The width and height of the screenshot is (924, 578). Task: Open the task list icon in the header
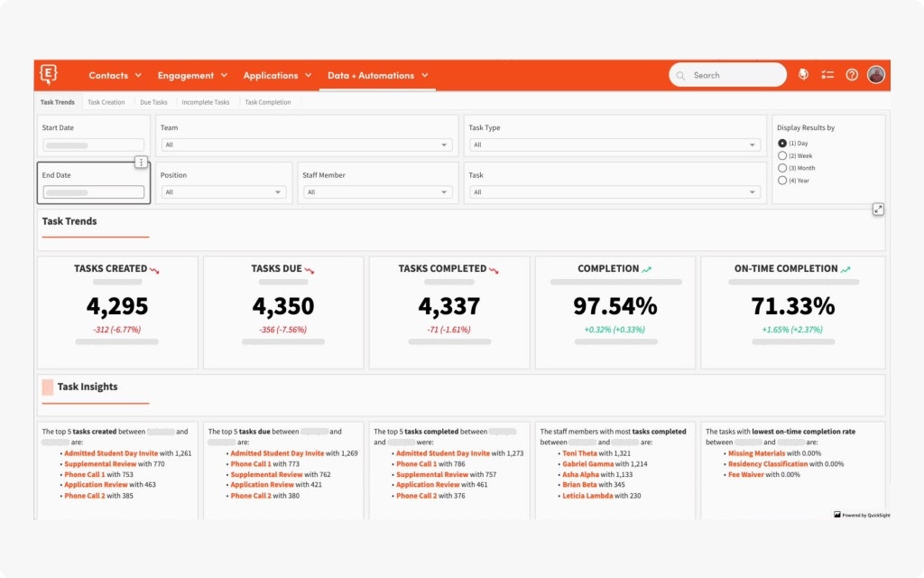tap(827, 75)
